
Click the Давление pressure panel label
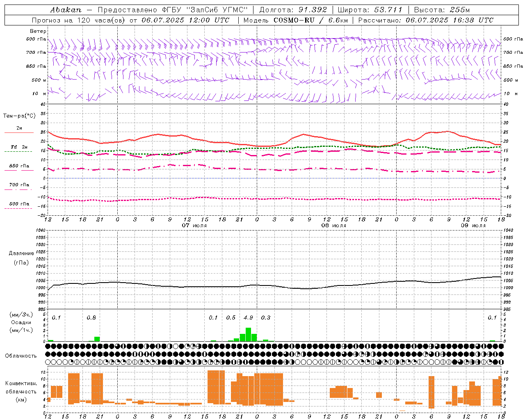click(x=21, y=253)
